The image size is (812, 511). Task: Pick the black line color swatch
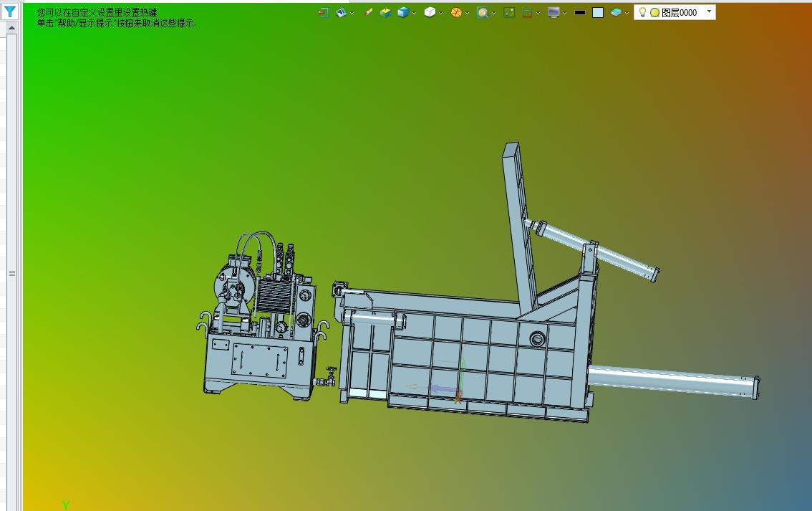tap(580, 12)
